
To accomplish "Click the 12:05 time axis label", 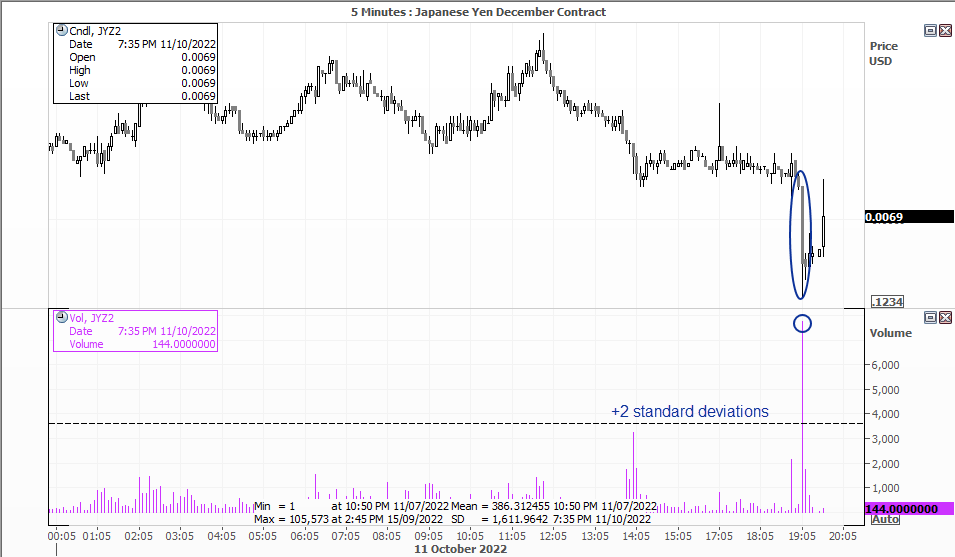I will click(553, 536).
